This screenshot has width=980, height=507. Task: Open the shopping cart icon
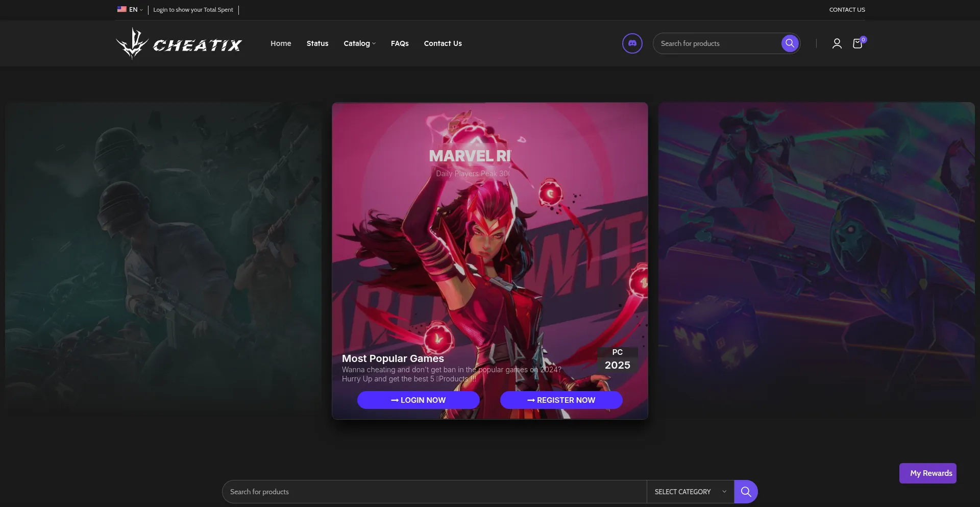coord(857,43)
